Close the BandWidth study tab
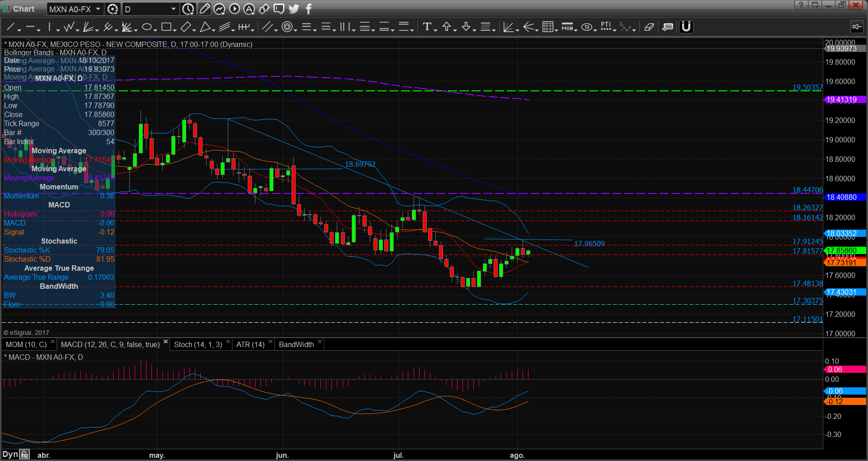This screenshot has height=461, width=868. (x=320, y=342)
